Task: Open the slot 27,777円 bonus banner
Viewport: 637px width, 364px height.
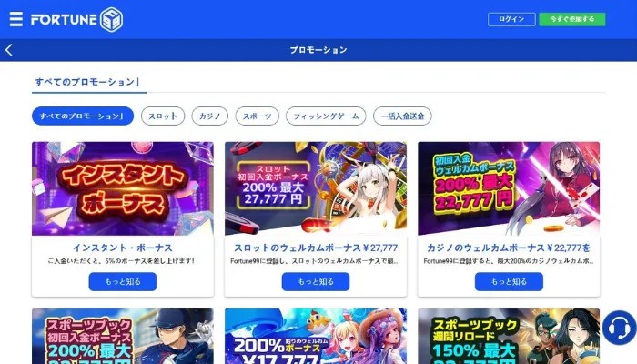Action: pos(316,188)
